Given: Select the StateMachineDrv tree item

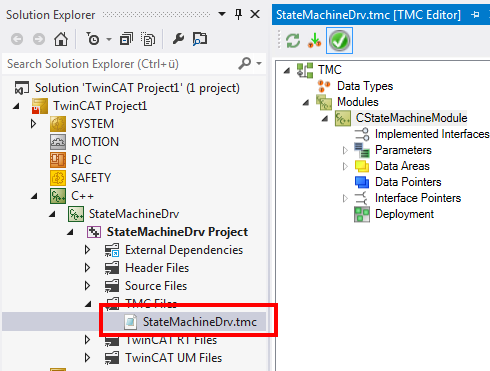Looking at the screenshot, I should coord(134,214).
